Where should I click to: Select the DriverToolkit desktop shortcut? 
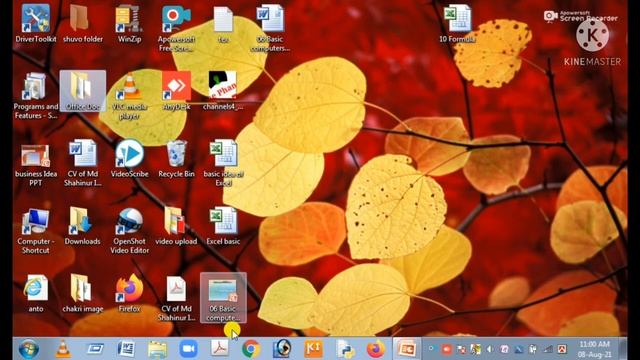click(x=36, y=23)
